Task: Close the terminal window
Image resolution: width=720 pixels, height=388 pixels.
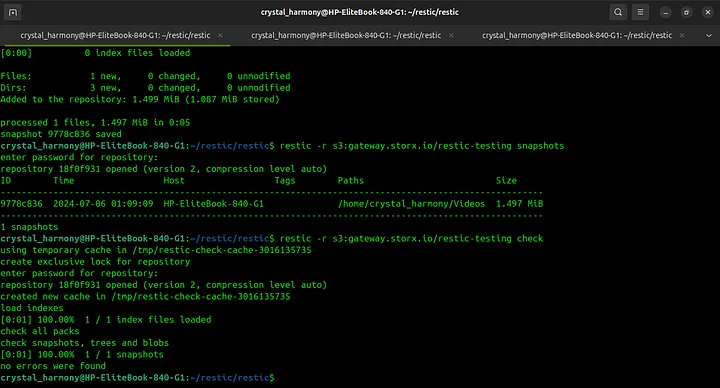Action: click(x=708, y=12)
